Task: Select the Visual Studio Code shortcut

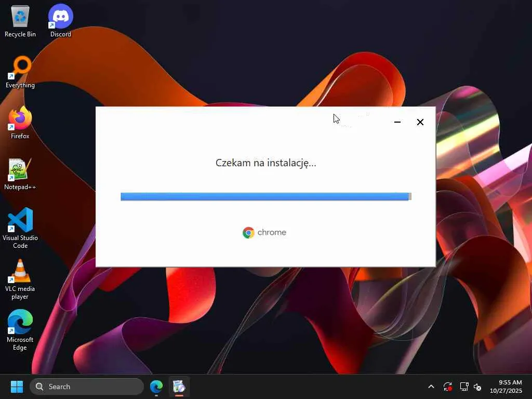Action: [20, 229]
